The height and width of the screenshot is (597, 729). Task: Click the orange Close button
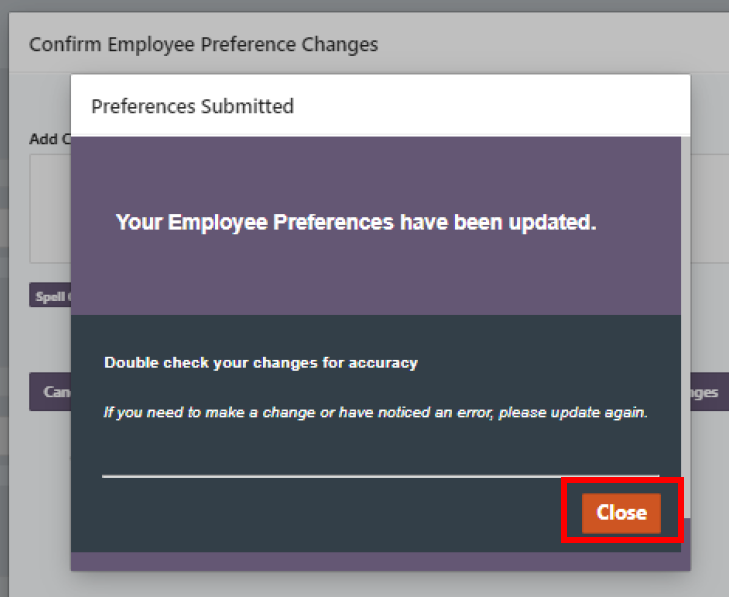coord(621,513)
